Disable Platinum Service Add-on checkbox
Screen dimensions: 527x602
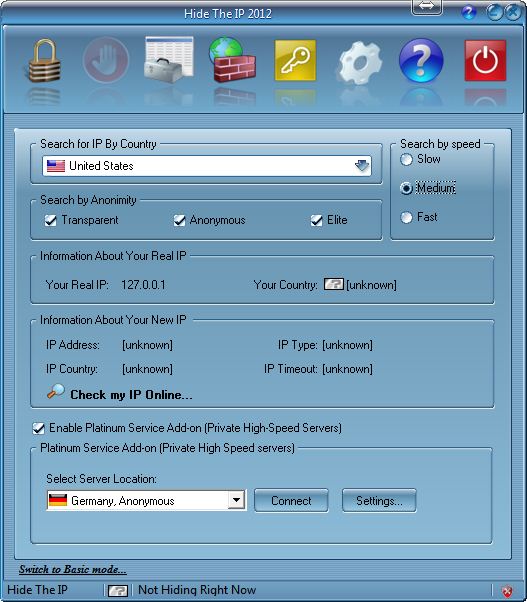(x=38, y=428)
